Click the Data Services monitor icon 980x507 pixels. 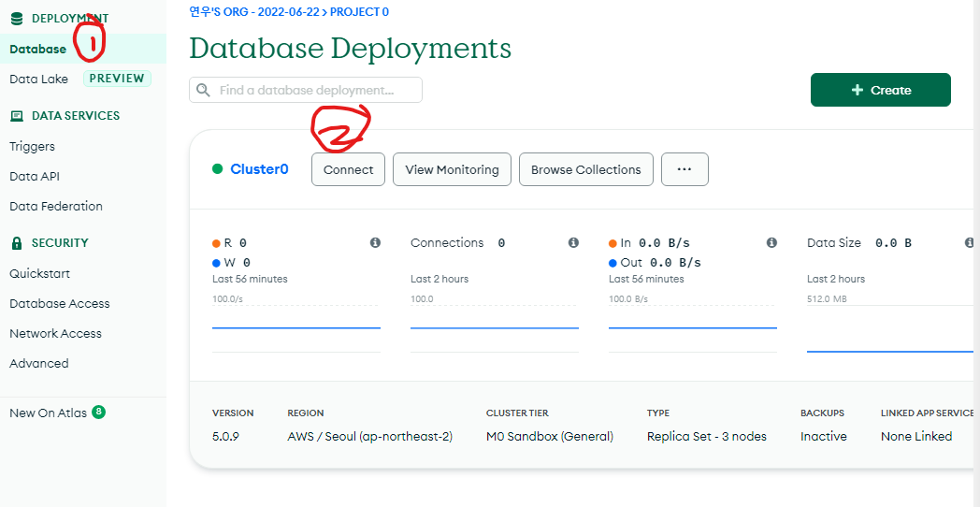pyautogui.click(x=17, y=116)
